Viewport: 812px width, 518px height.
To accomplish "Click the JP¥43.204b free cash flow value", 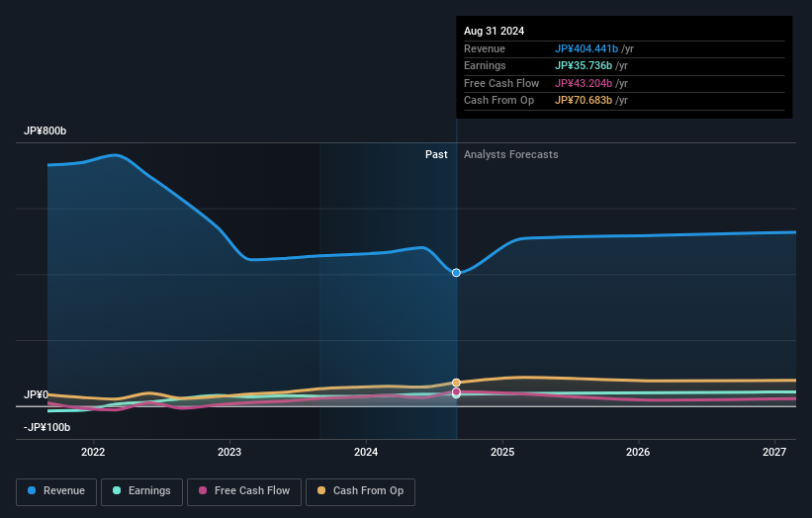I will [584, 83].
